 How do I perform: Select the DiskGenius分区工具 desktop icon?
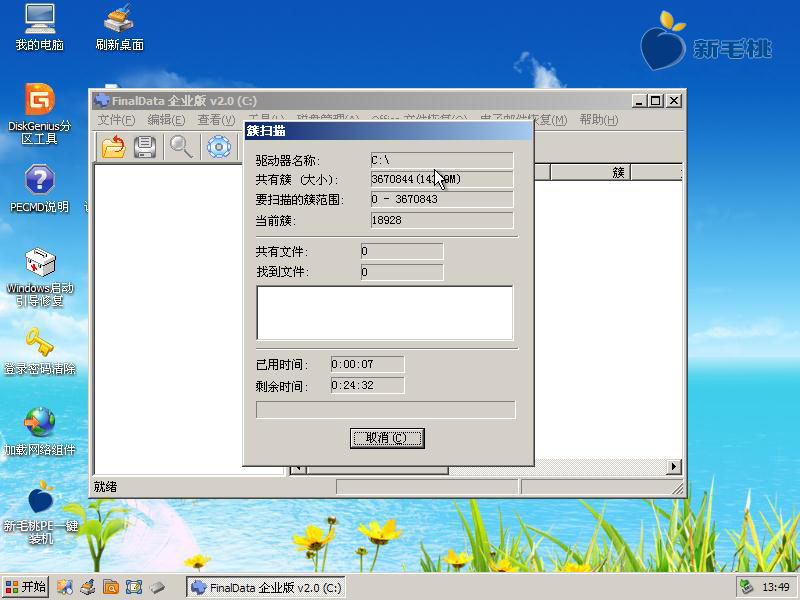click(40, 114)
